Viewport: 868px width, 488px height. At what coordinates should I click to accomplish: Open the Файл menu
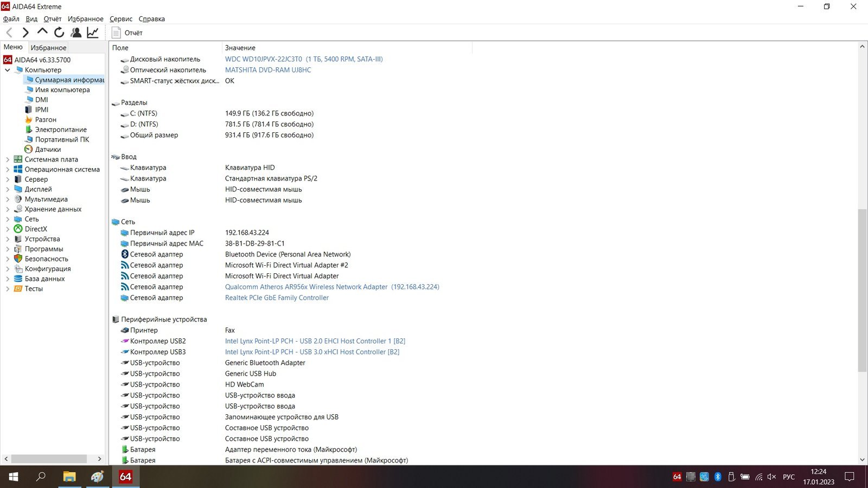tap(11, 18)
